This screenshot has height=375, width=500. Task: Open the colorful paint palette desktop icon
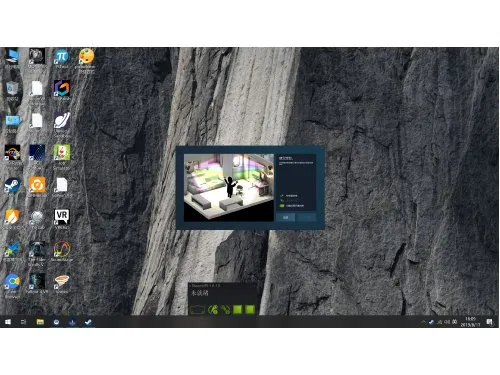tap(86, 56)
